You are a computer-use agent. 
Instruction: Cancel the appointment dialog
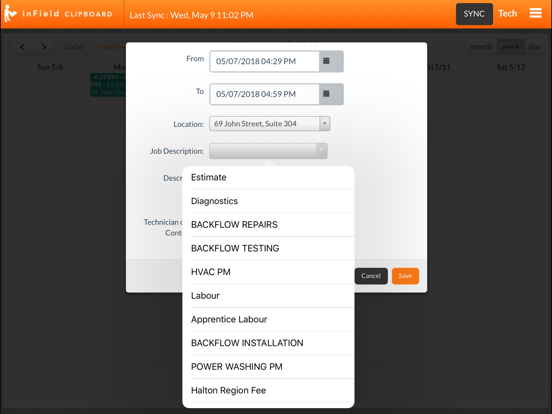click(371, 276)
